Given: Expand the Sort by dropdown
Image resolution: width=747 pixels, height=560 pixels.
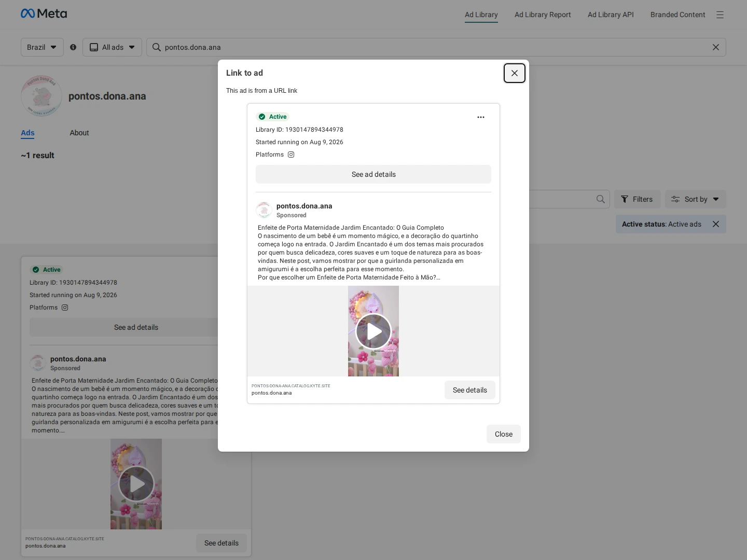Looking at the screenshot, I should (696, 199).
